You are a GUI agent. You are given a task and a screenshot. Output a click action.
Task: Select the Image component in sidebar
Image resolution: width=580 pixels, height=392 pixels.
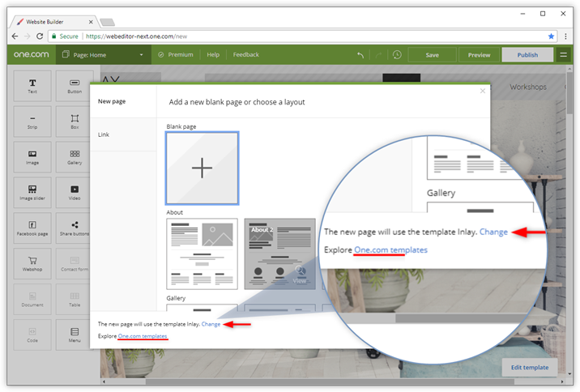tap(32, 156)
